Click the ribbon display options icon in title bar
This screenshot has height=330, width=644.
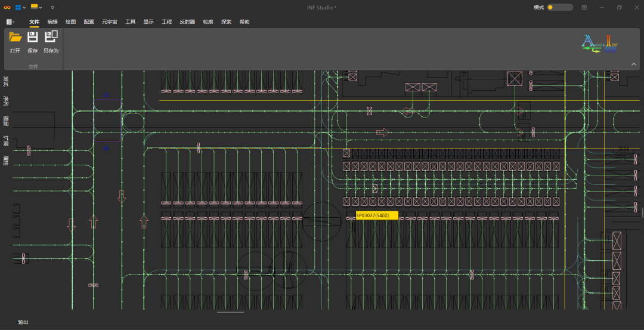pos(584,7)
